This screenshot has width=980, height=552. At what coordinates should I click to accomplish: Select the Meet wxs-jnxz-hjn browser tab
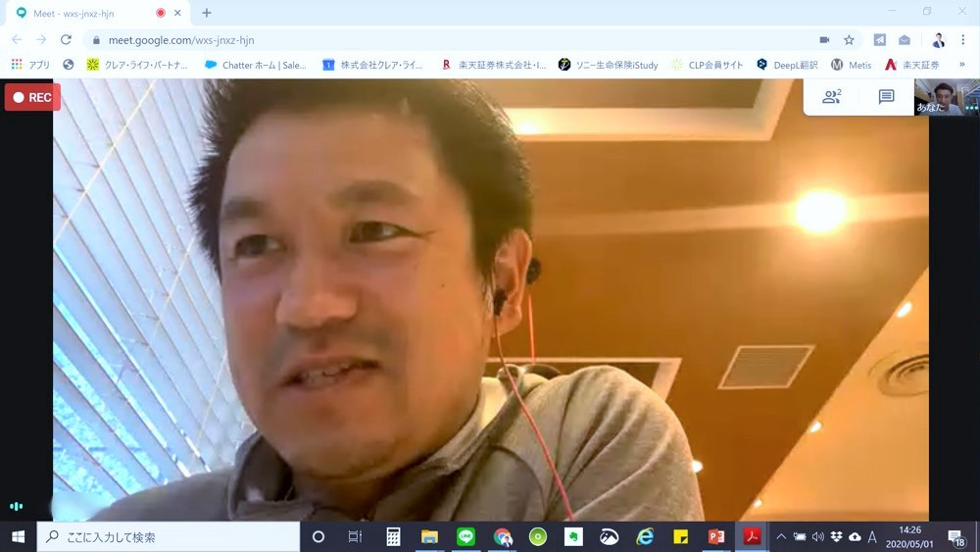[88, 14]
